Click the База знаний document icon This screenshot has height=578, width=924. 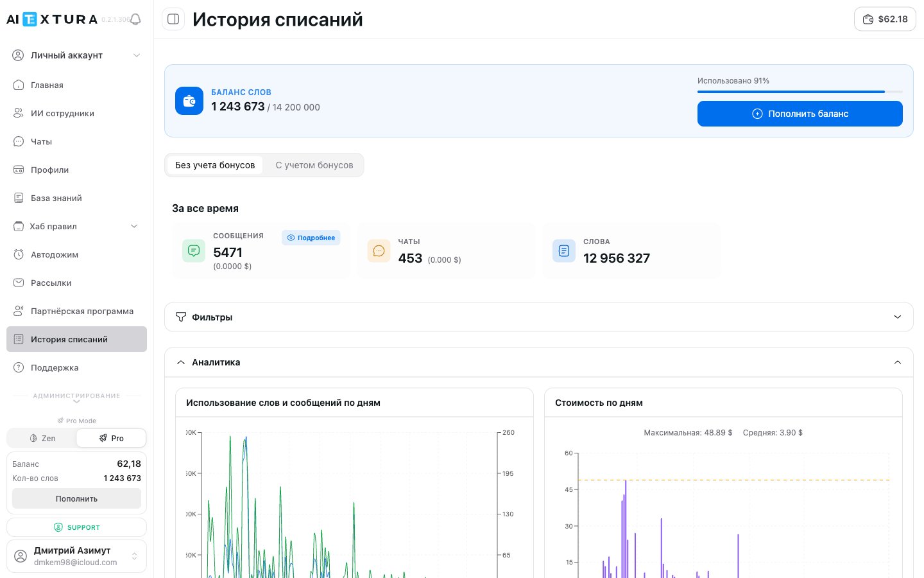point(19,198)
